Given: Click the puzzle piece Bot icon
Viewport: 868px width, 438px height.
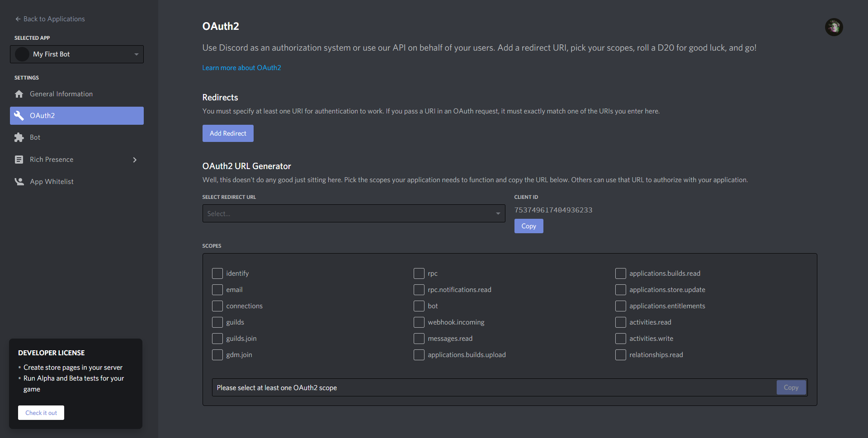Looking at the screenshot, I should [x=19, y=137].
